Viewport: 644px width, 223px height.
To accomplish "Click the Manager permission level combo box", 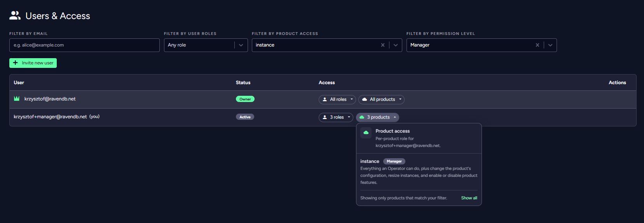I will click(482, 45).
